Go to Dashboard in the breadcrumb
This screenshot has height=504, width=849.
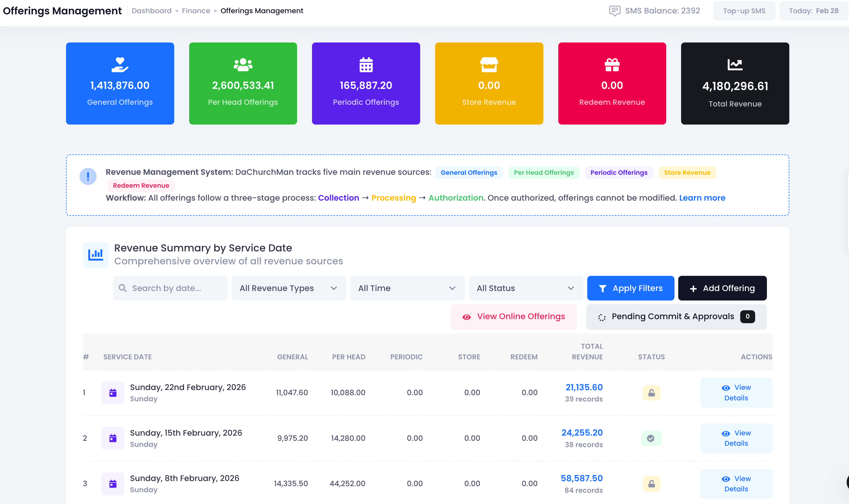152,11
